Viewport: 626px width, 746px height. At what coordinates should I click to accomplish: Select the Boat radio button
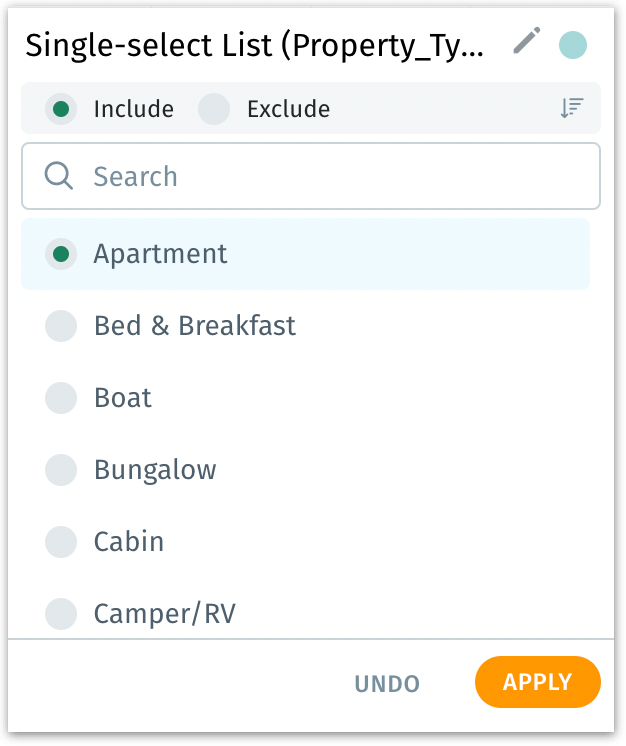[61, 398]
